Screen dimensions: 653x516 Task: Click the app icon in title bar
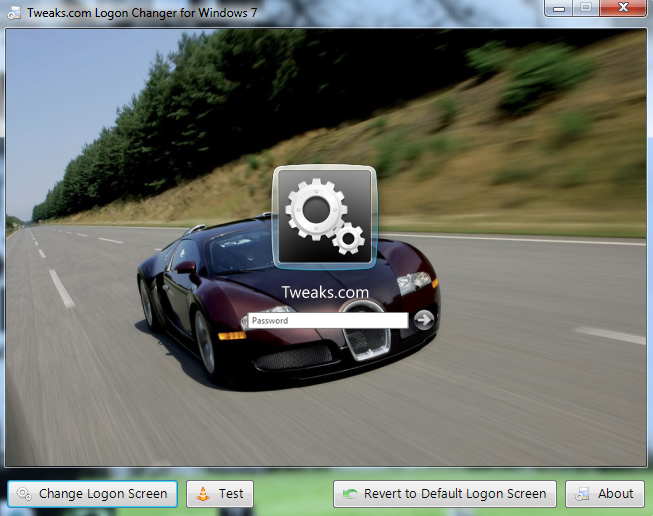coord(14,13)
